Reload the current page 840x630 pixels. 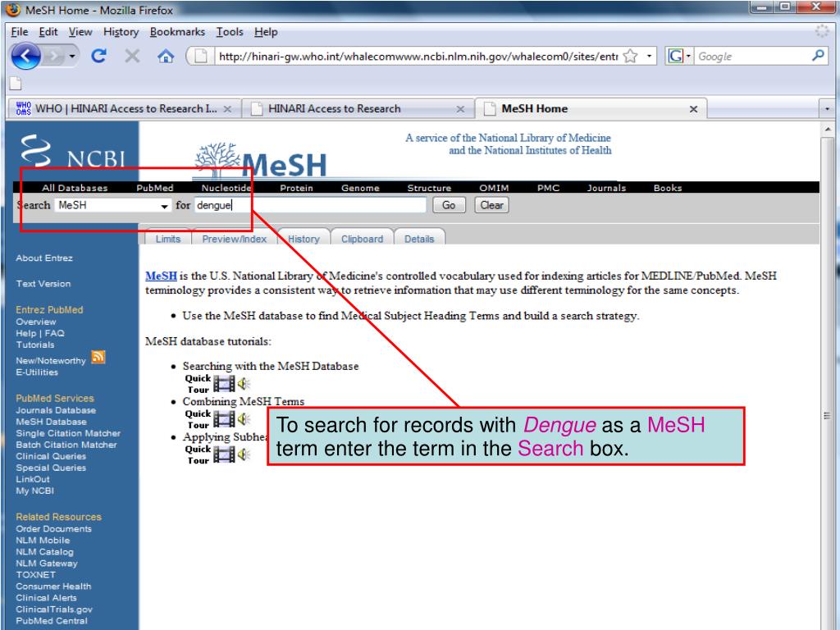pos(98,56)
